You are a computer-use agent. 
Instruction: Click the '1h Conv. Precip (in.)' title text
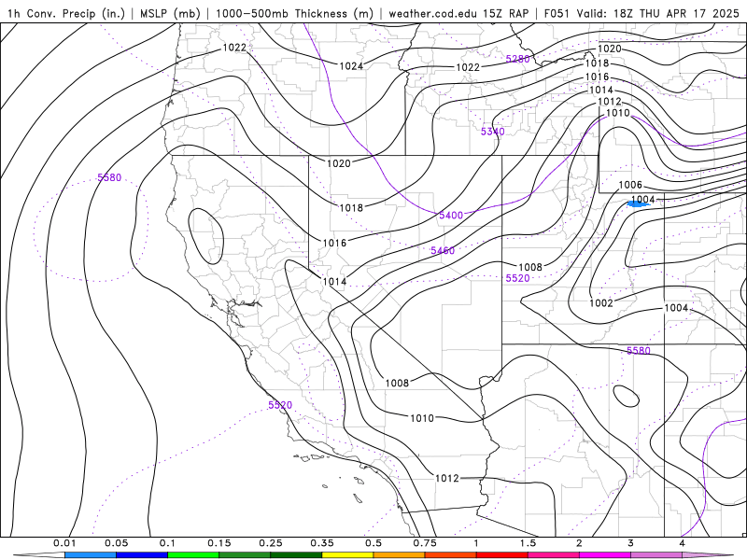(x=66, y=13)
